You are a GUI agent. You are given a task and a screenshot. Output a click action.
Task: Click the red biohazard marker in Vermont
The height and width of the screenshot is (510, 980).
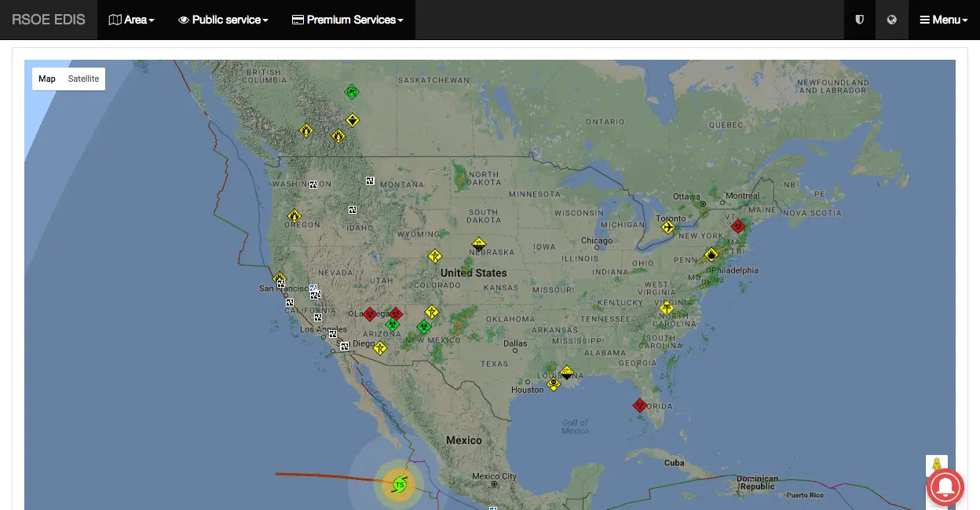tap(737, 226)
